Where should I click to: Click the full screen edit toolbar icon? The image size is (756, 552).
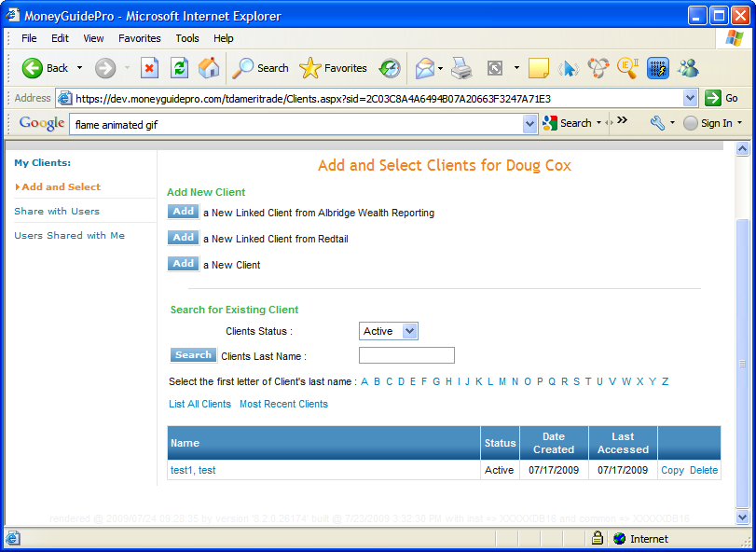[x=495, y=68]
